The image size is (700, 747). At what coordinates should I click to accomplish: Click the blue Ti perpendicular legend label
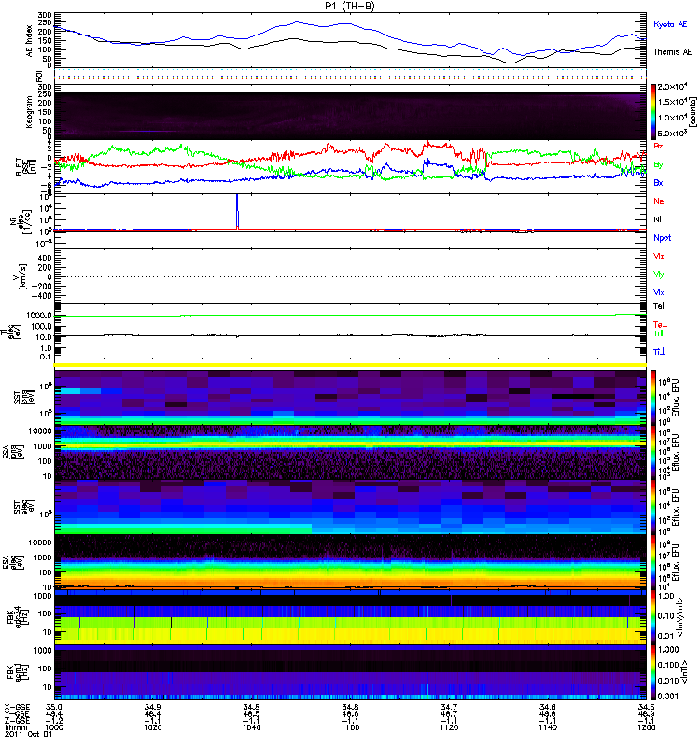pyautogui.click(x=659, y=352)
